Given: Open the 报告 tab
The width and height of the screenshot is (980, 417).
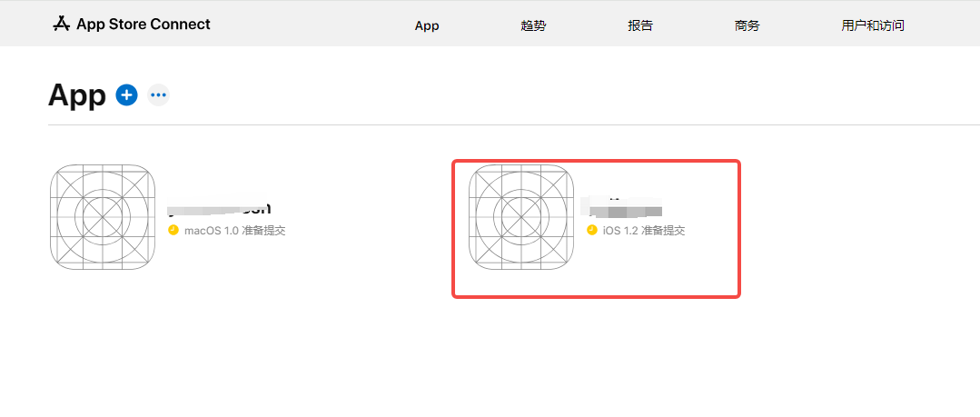Looking at the screenshot, I should pyautogui.click(x=640, y=25).
